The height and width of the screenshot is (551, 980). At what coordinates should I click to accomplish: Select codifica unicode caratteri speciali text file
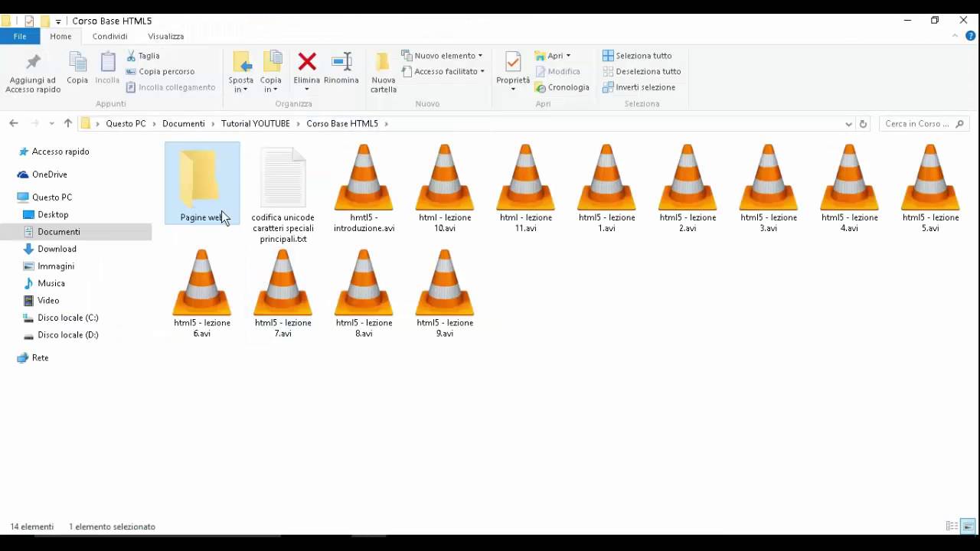[x=283, y=194]
